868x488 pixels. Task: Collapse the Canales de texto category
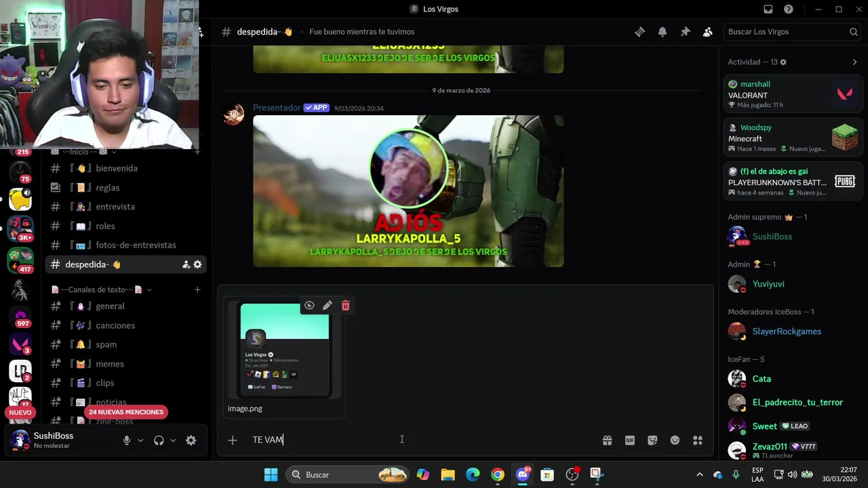(102, 289)
